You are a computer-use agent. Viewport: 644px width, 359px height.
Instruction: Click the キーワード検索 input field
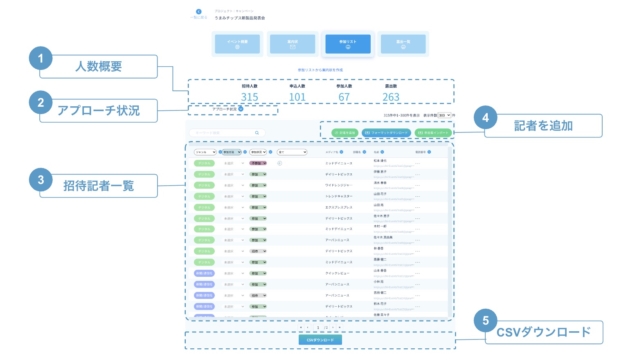pos(223,133)
